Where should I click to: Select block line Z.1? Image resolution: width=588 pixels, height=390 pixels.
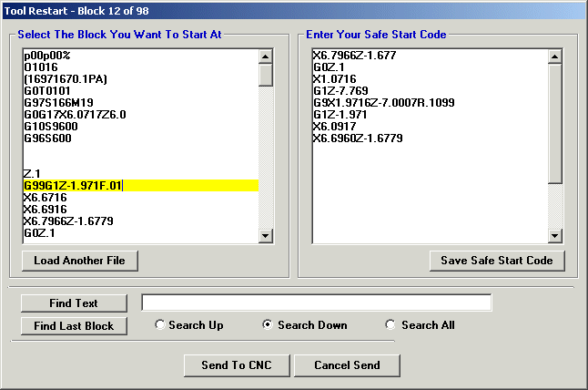32,174
